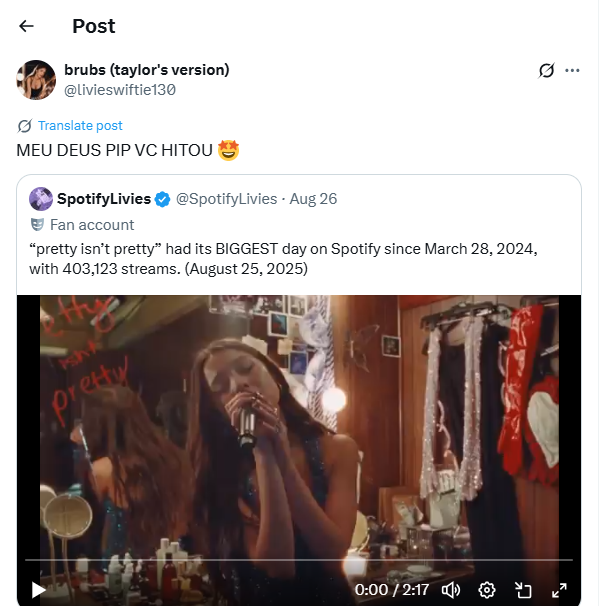Click the Fan account mask icon
Image resolution: width=600 pixels, height=606 pixels.
coord(38,225)
